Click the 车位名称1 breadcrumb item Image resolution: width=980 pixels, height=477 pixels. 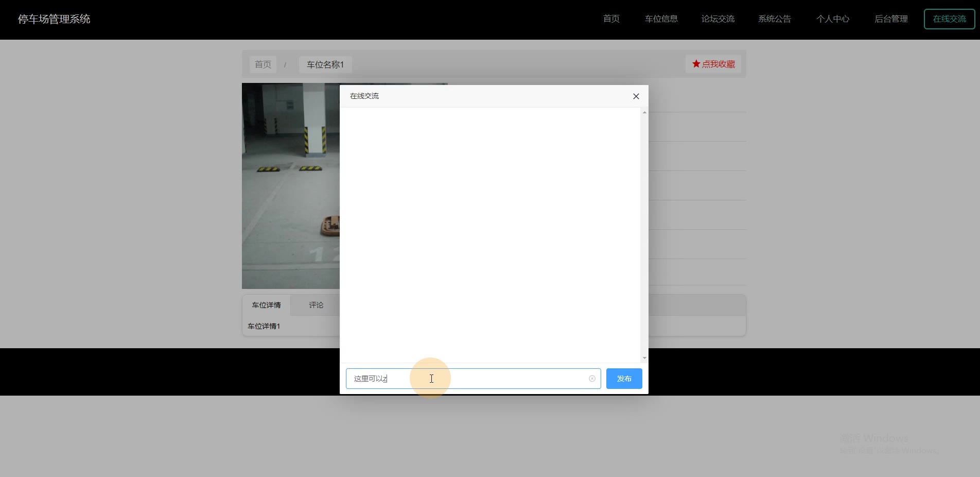tap(325, 64)
